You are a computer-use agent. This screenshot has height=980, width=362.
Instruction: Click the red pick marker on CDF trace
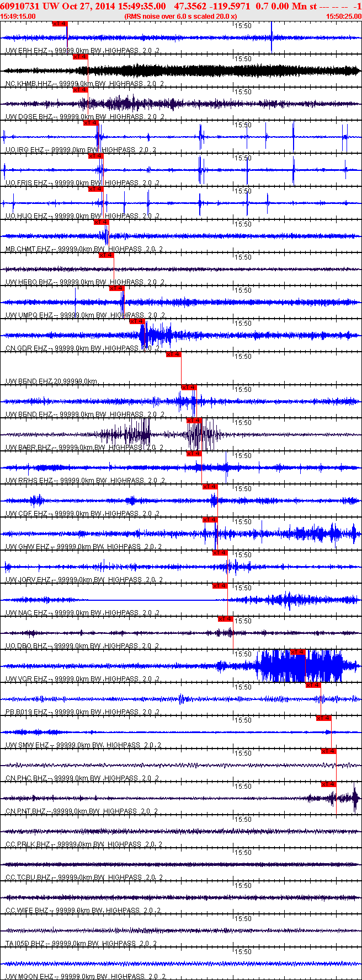[210, 487]
